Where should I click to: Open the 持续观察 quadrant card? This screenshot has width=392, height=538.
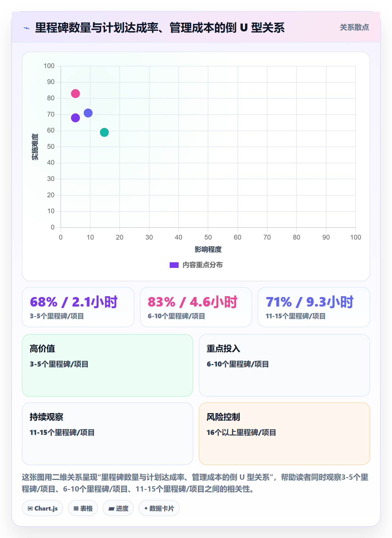point(108,434)
